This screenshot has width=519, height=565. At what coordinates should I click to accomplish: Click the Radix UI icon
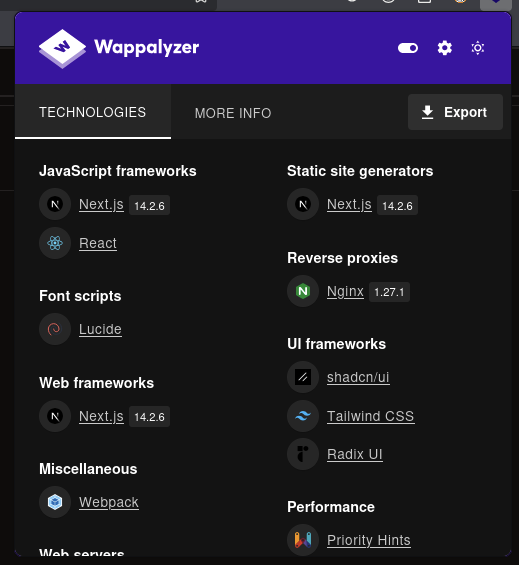click(303, 454)
